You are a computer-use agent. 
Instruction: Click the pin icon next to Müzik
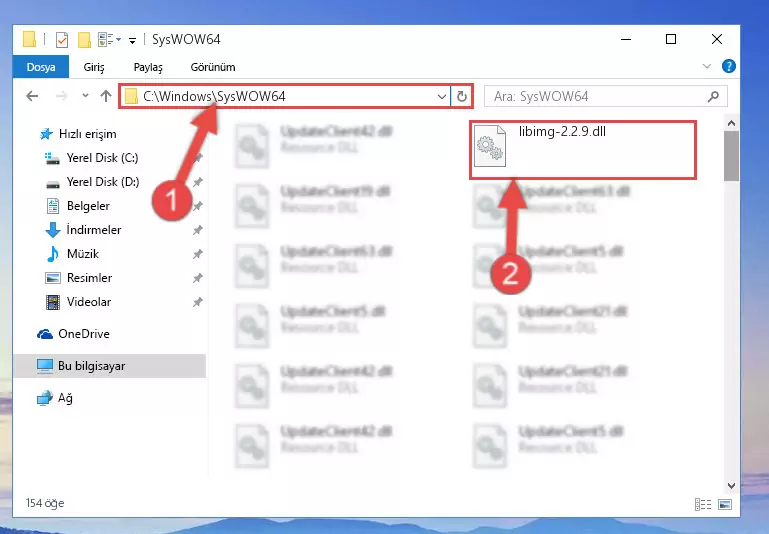point(198,254)
